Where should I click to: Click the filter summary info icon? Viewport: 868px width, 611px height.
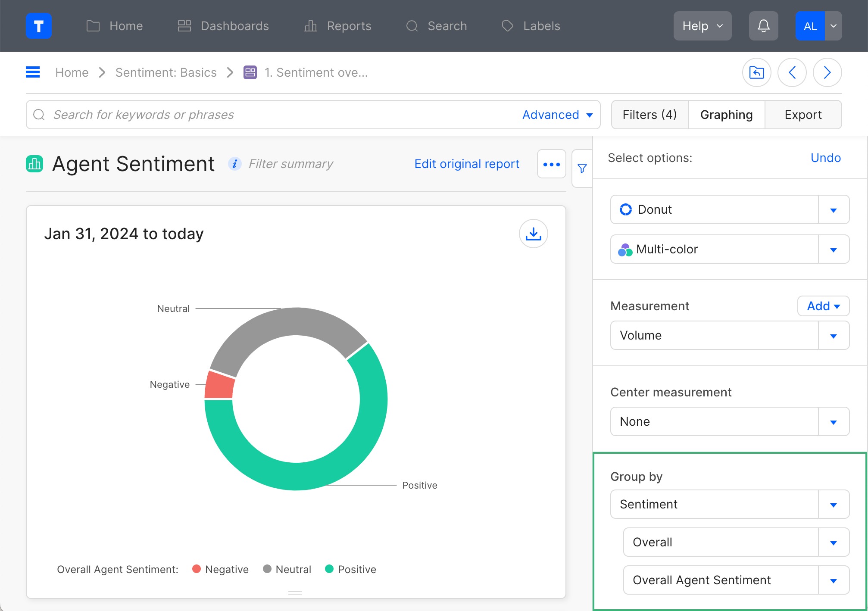(x=234, y=164)
